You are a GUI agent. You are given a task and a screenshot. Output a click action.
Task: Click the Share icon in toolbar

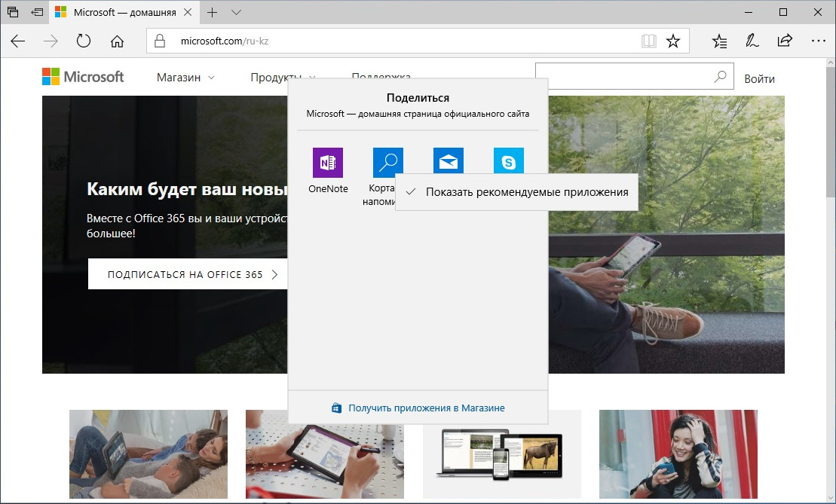pos(785,41)
